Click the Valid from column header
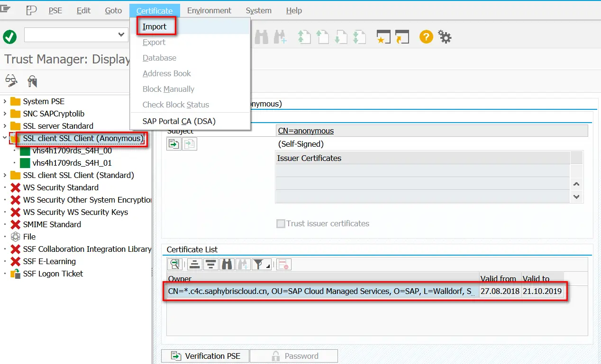This screenshot has width=601, height=364. tap(500, 279)
